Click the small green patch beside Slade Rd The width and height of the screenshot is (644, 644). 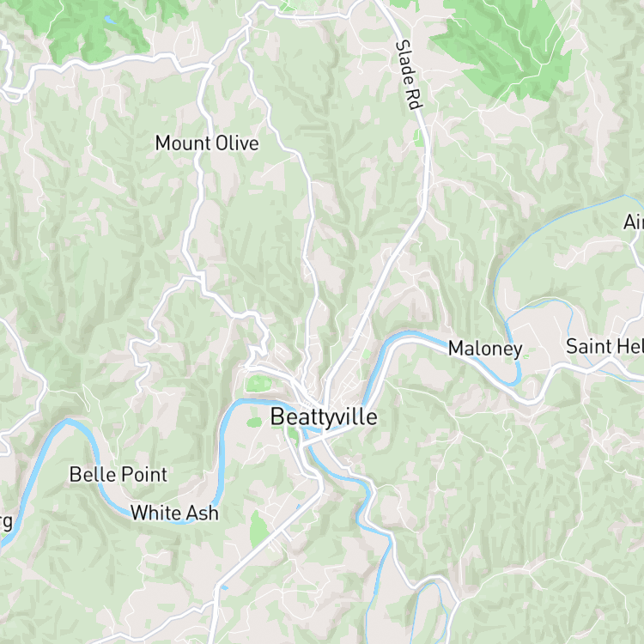coord(418,137)
